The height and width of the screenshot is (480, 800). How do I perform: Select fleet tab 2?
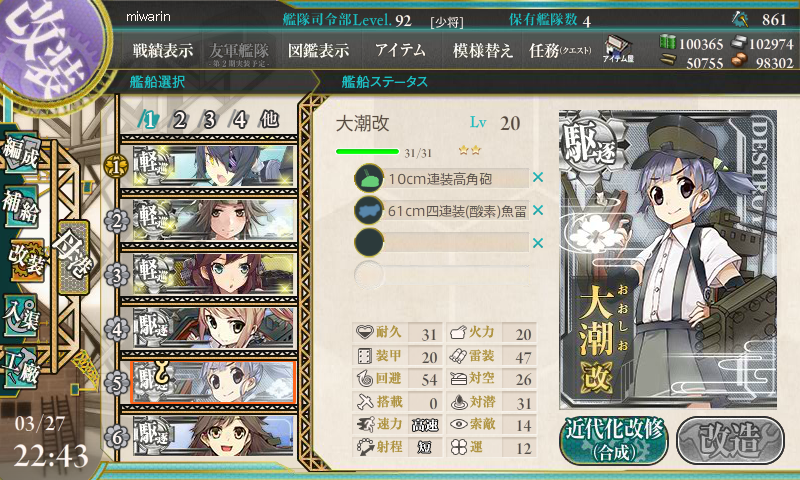click(x=179, y=120)
